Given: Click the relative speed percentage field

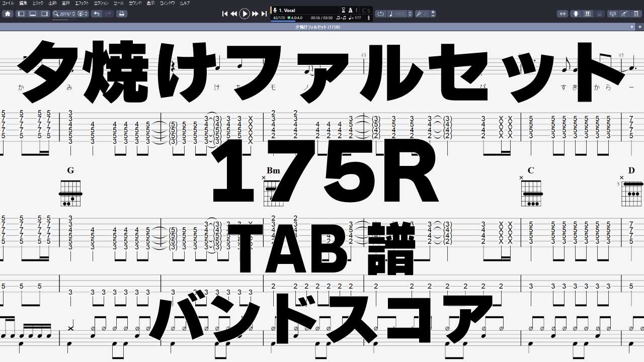Looking at the screenshot, I should coord(400,14).
